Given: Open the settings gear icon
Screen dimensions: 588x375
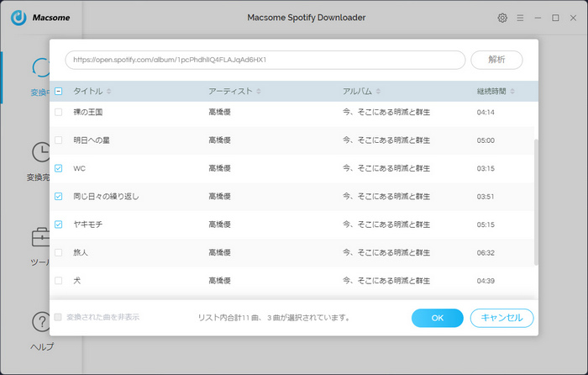Looking at the screenshot, I should pyautogui.click(x=502, y=18).
